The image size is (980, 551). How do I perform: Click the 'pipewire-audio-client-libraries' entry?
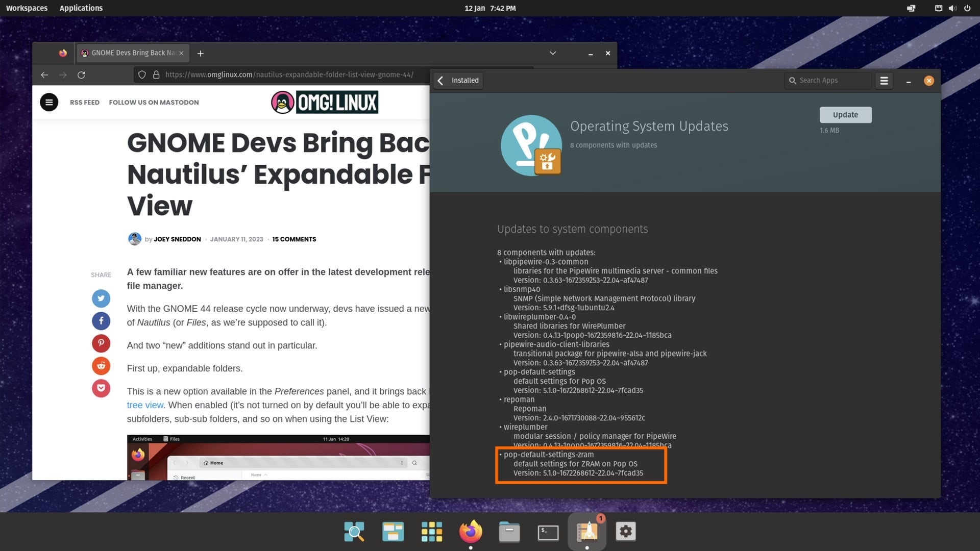[x=556, y=344]
